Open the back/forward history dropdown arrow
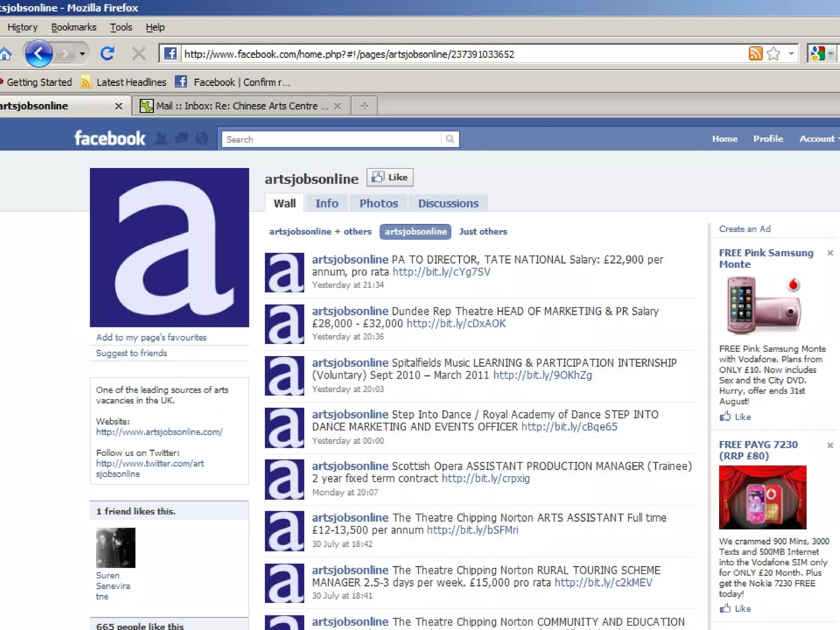Screen dimensions: 840x630 (x=82, y=54)
